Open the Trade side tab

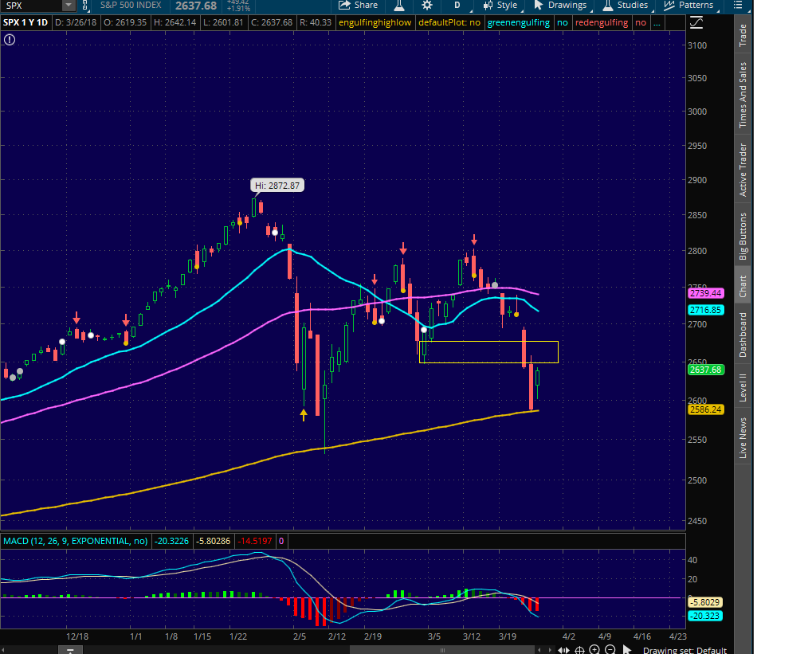pos(743,35)
